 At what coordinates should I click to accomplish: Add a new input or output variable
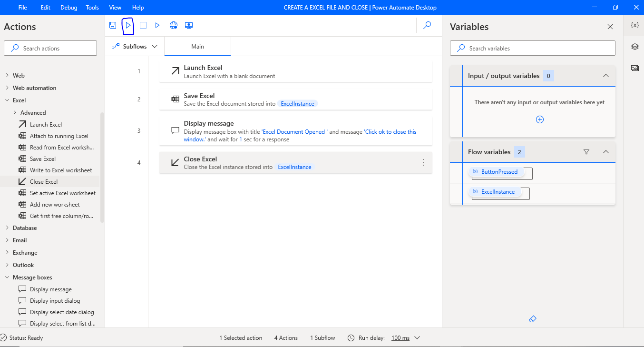point(539,119)
